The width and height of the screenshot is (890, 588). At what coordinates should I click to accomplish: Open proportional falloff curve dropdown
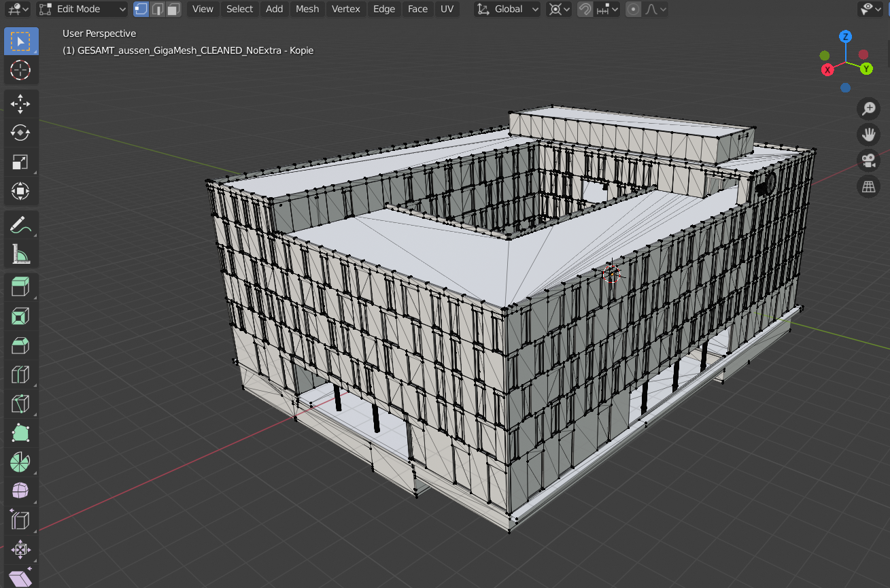655,9
